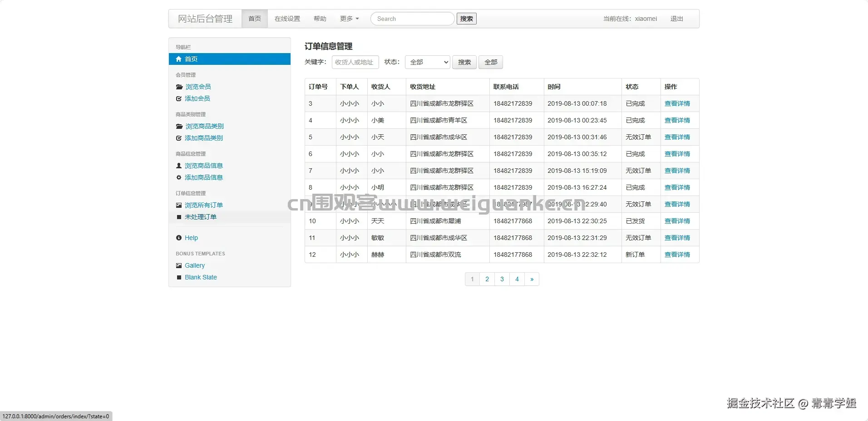Click edit icon beside 添加会员

click(179, 98)
